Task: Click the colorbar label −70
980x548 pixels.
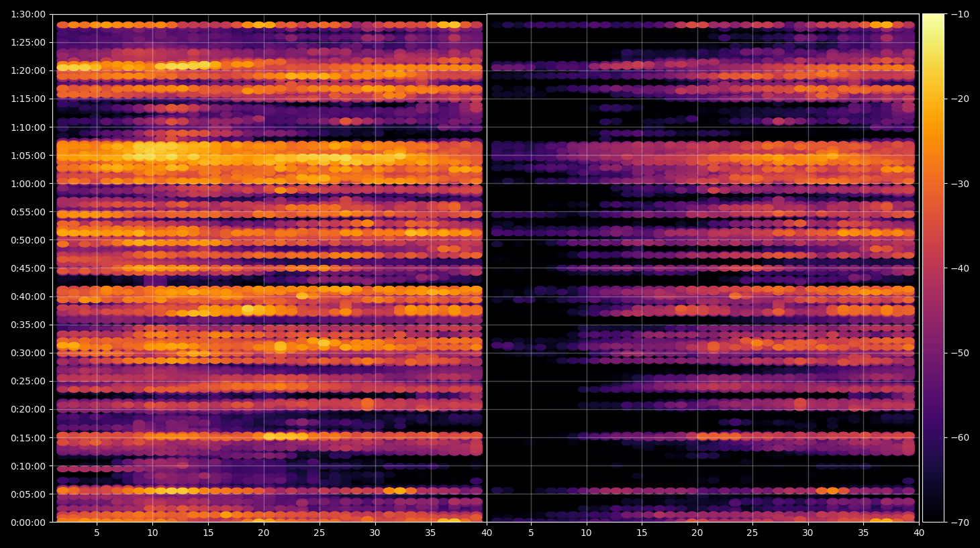Action: [x=961, y=523]
